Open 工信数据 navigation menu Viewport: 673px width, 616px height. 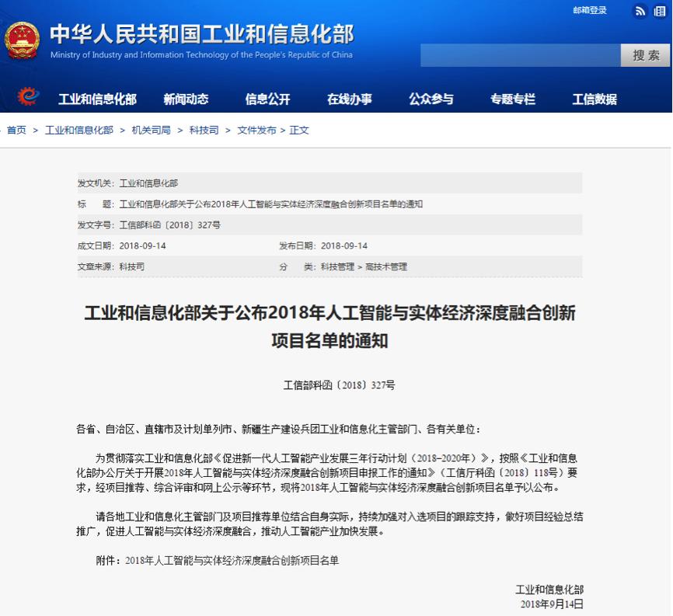click(x=595, y=99)
